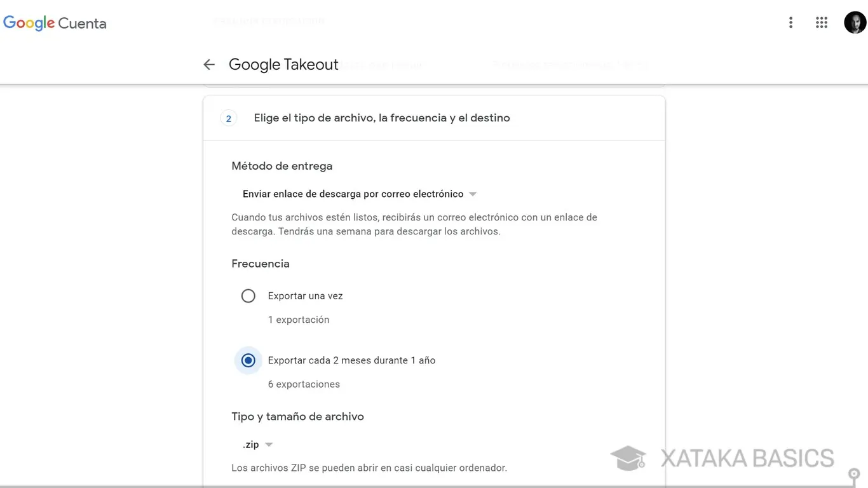Click the step 2 number circle
The image size is (868, 488).
(228, 118)
